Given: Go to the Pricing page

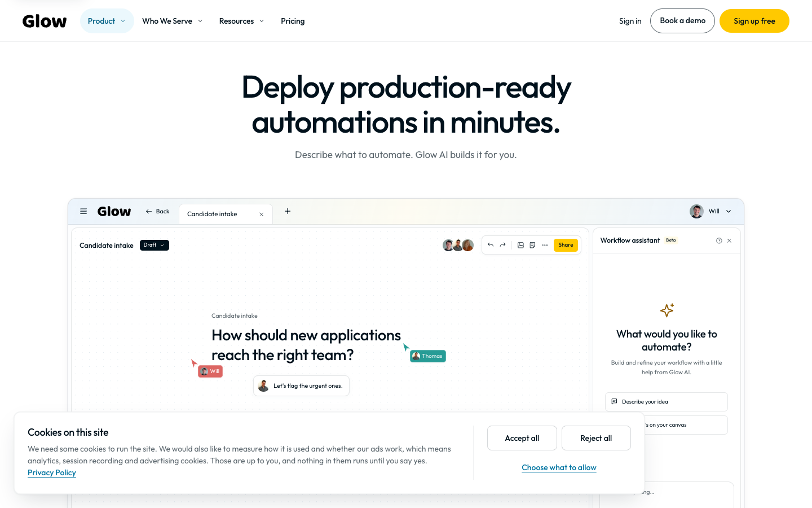Looking at the screenshot, I should (293, 21).
